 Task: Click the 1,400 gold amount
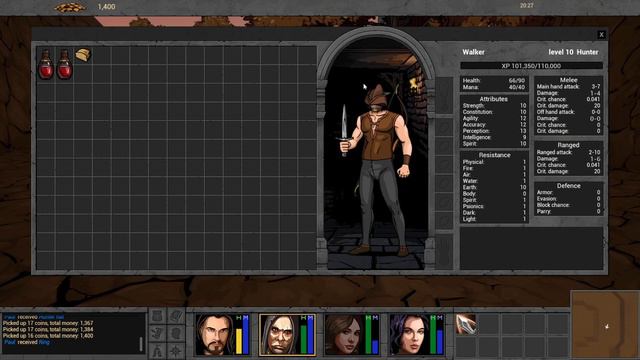(106, 7)
